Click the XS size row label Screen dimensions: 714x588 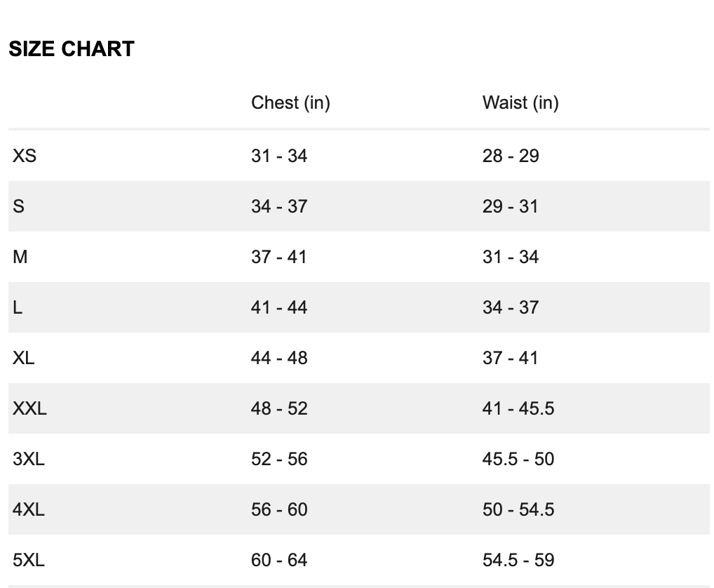coord(25,156)
